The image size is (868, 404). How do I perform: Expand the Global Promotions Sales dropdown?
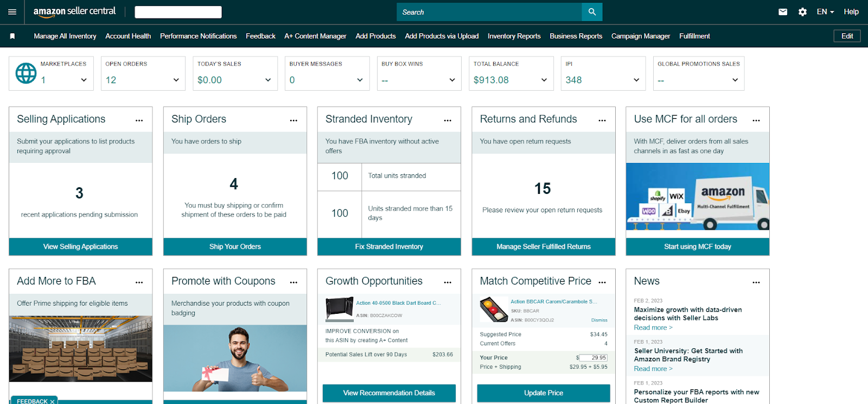tap(735, 80)
